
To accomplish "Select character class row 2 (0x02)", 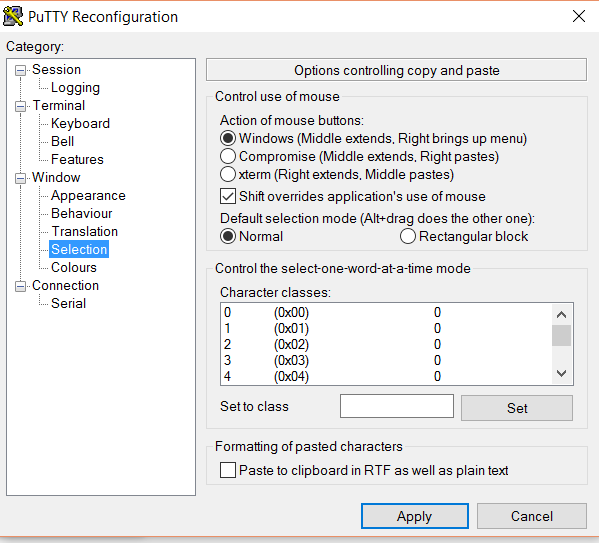I will click(386, 345).
